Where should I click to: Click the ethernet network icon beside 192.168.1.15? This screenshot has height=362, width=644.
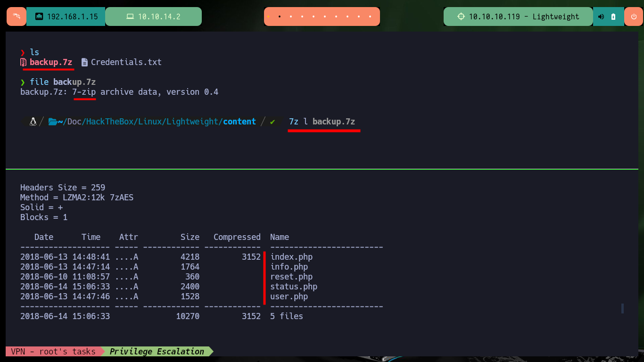coord(39,16)
